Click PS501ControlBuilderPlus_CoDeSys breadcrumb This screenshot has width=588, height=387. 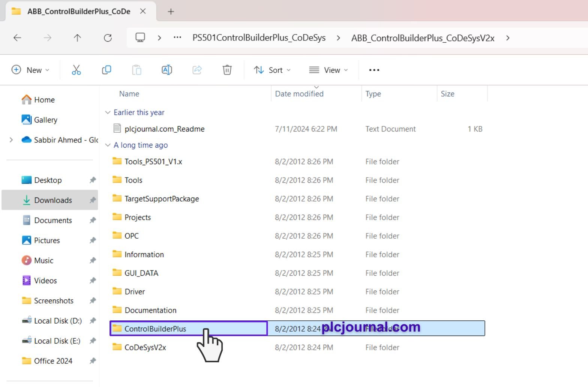259,38
